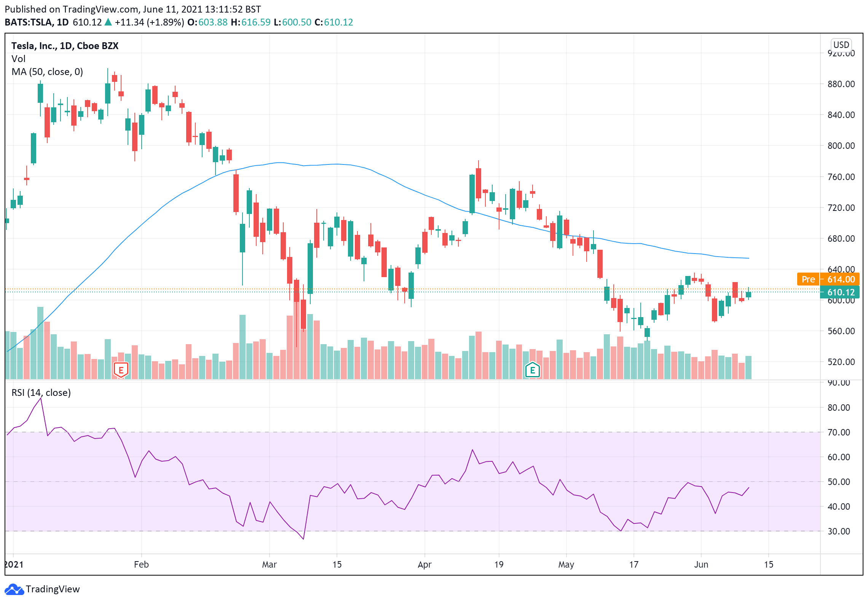The height and width of the screenshot is (603, 868).
Task: Click the Apr date axis label
Action: tap(424, 564)
